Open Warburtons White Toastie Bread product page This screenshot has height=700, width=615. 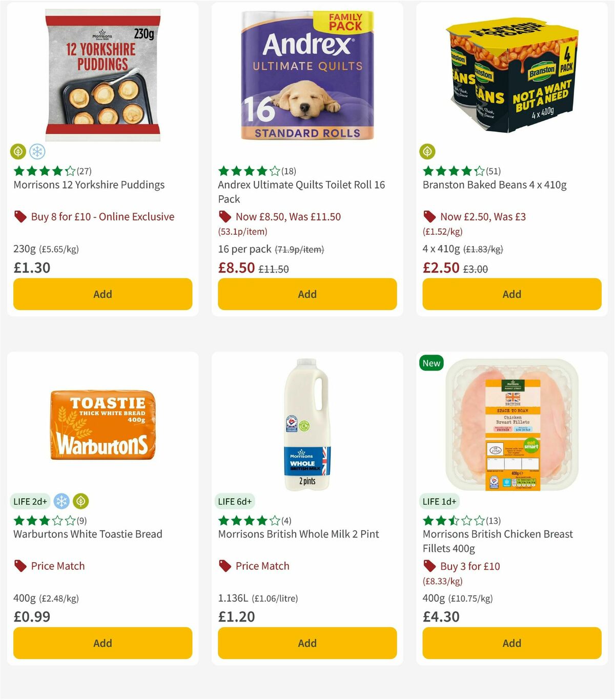click(87, 534)
